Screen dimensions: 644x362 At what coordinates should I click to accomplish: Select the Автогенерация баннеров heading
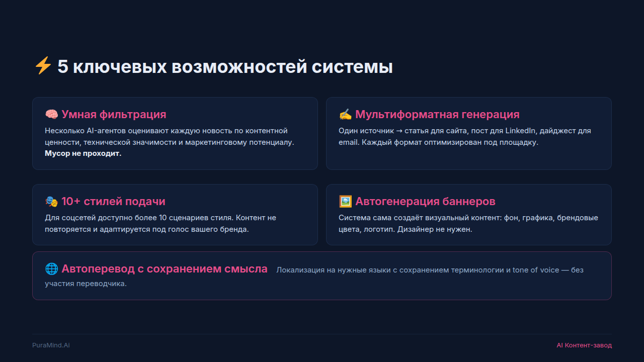tap(425, 201)
